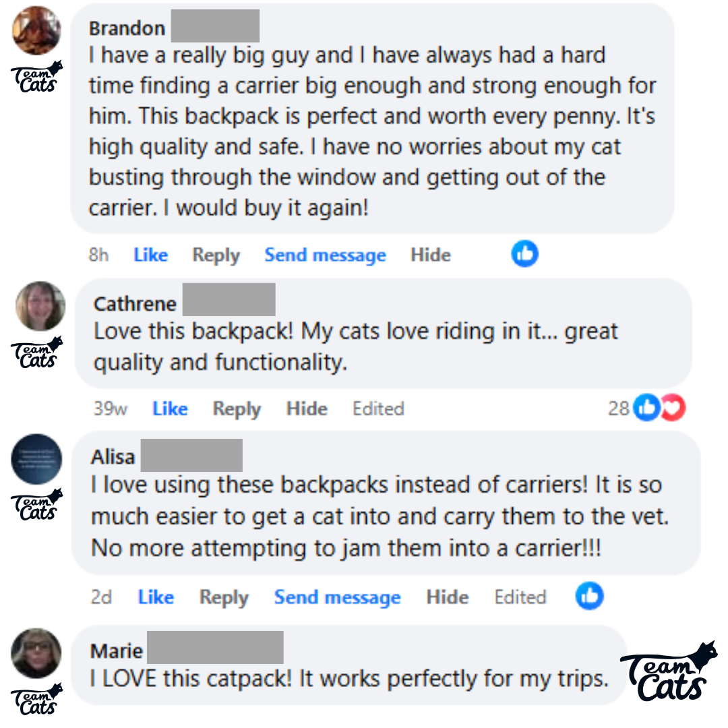The width and height of the screenshot is (728, 728).
Task: Open Marie's profile picture
Action: 36,653
